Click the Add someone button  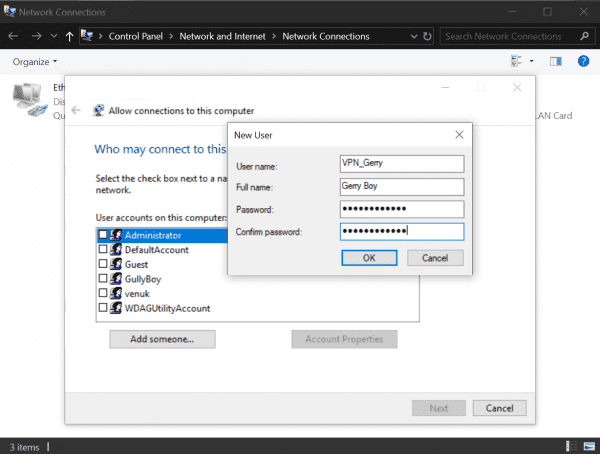165,339
